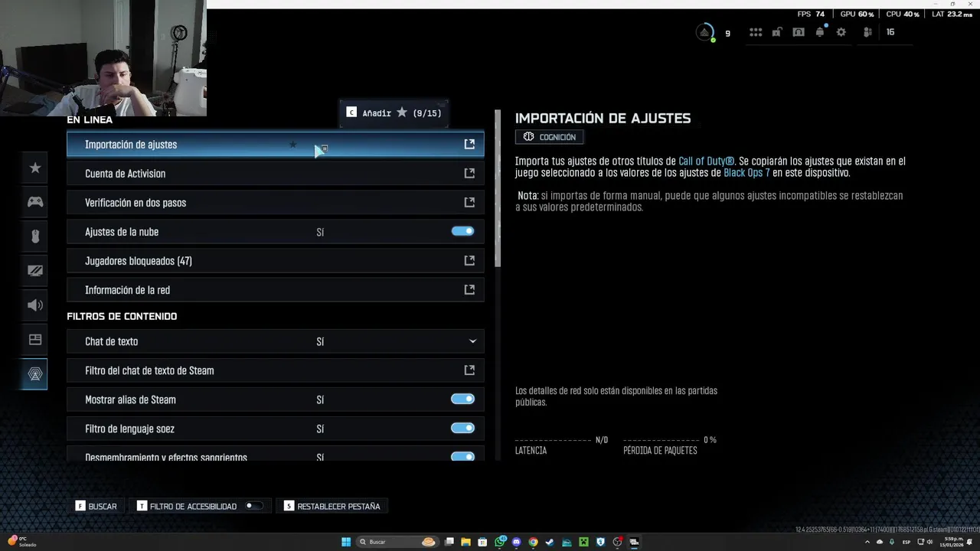The image size is (980, 551).
Task: Open the nine-dot grid menu icon
Action: [756, 32]
